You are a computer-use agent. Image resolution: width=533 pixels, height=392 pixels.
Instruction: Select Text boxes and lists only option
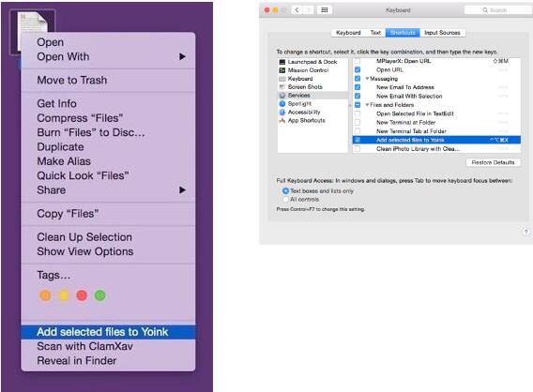coord(285,191)
